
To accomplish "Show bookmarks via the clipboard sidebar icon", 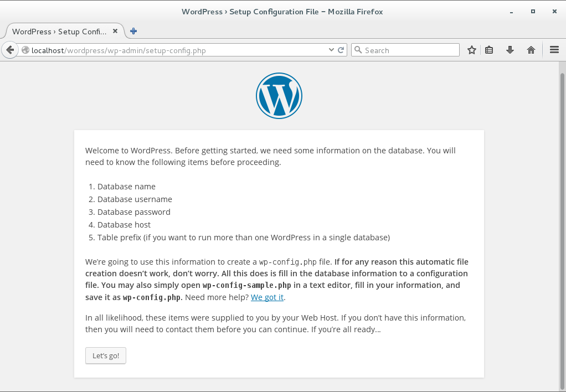I will click(489, 49).
